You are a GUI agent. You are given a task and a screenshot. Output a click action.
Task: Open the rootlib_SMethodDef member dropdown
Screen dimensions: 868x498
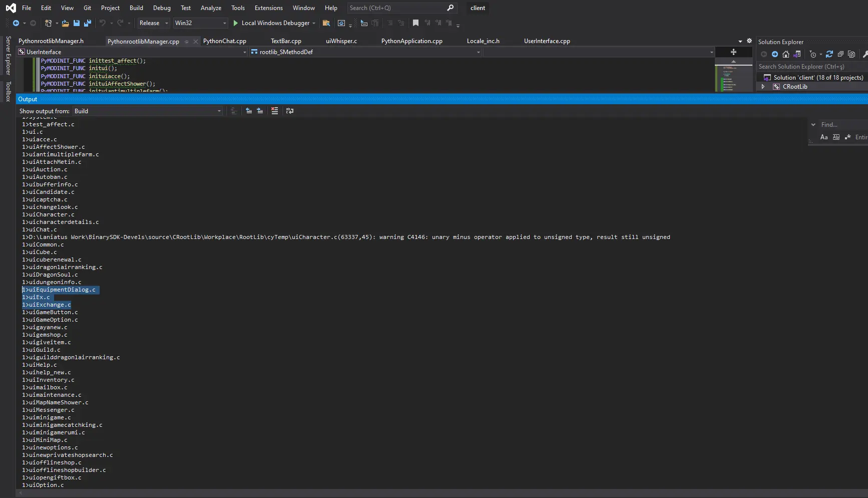pos(365,52)
